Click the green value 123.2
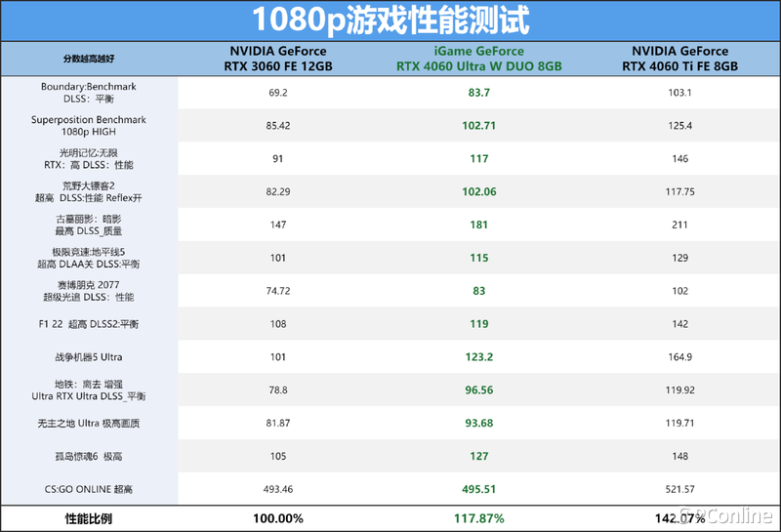781x532 pixels. click(x=478, y=357)
